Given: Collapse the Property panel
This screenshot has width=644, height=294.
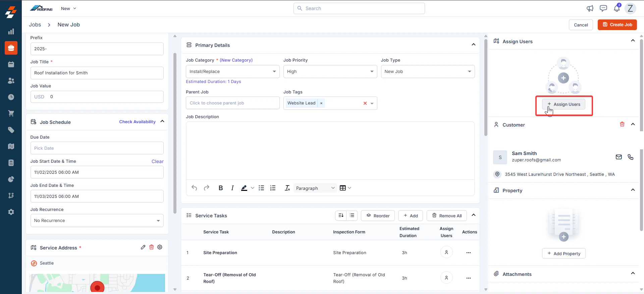Looking at the screenshot, I should click(633, 190).
